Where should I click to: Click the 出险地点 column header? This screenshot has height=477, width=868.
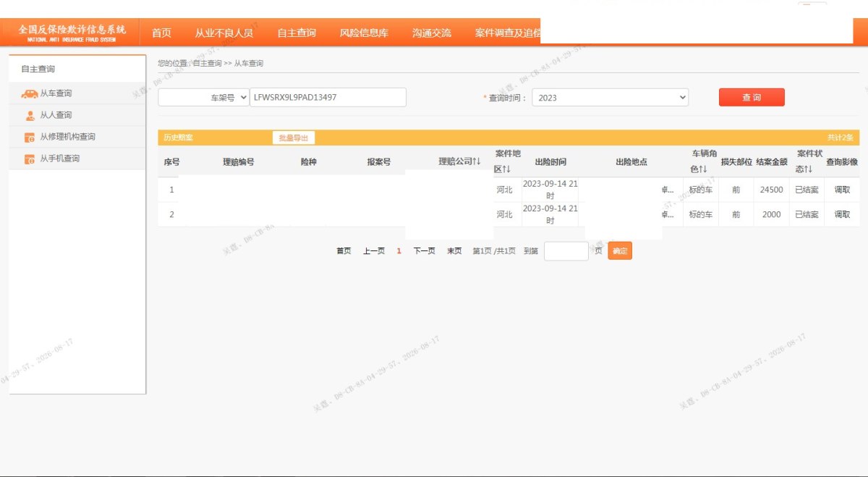tap(631, 162)
